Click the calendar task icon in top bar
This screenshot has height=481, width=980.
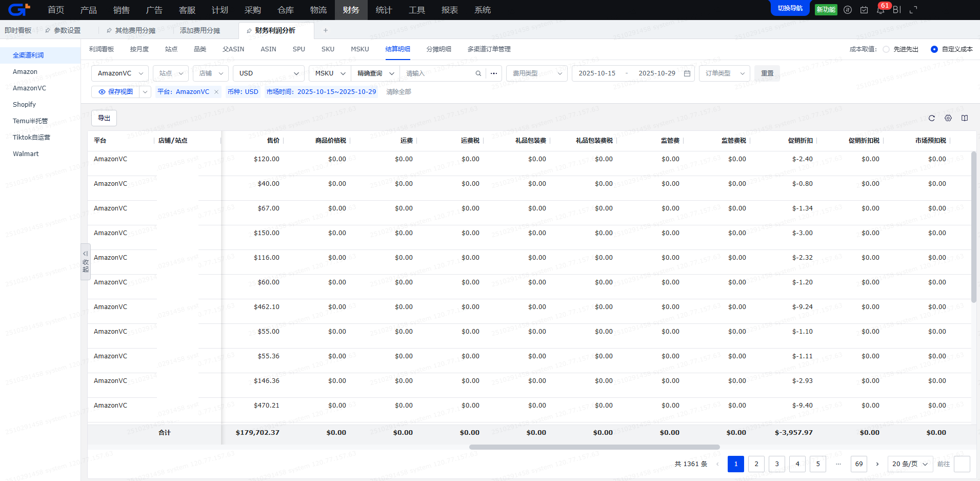click(864, 10)
